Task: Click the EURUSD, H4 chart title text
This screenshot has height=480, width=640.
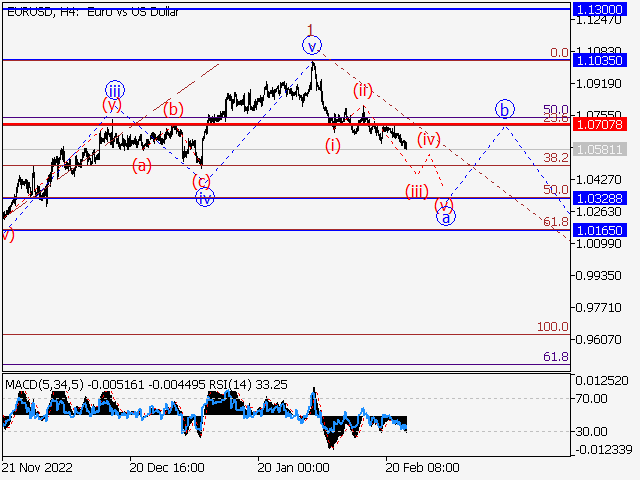Action: point(93,12)
